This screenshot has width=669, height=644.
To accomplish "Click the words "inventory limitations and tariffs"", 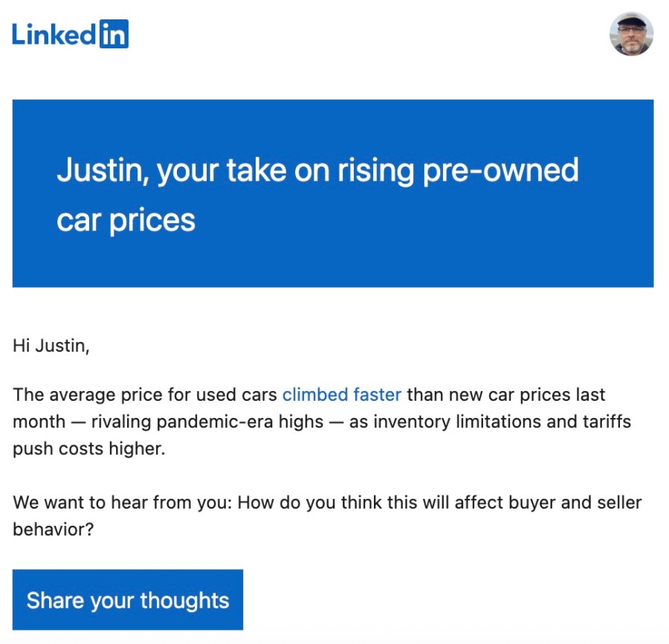I will 502,422.
